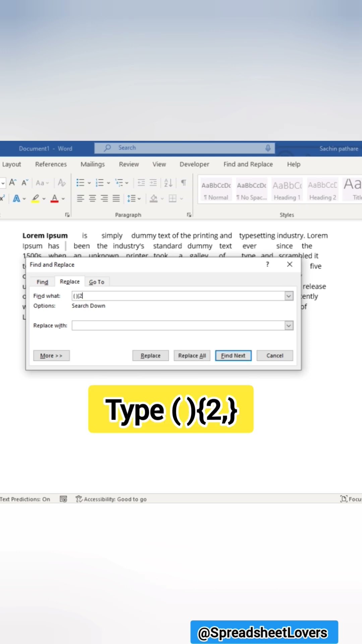The image size is (362, 644).
Task: Expand the Bullets dropdown arrow
Action: [89, 183]
